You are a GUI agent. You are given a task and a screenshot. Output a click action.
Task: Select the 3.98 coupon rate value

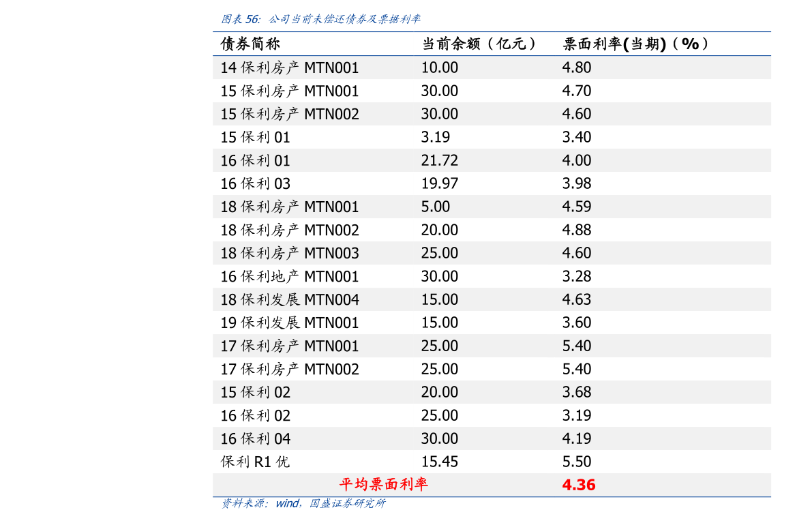[x=576, y=183]
